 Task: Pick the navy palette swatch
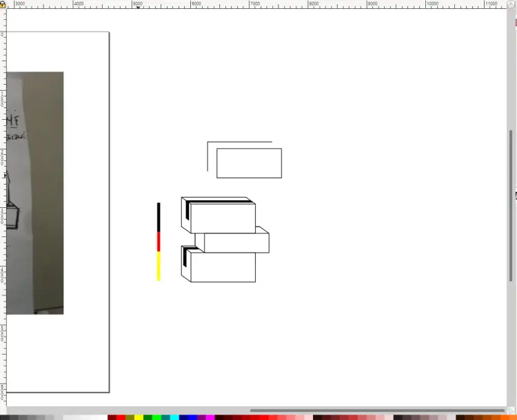click(183, 418)
